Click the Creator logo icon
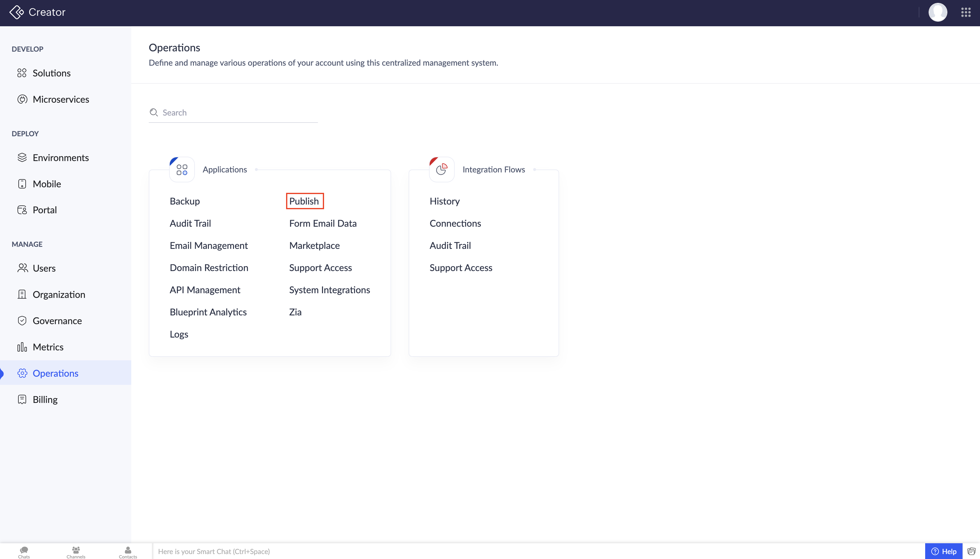980x559 pixels. 17,12
